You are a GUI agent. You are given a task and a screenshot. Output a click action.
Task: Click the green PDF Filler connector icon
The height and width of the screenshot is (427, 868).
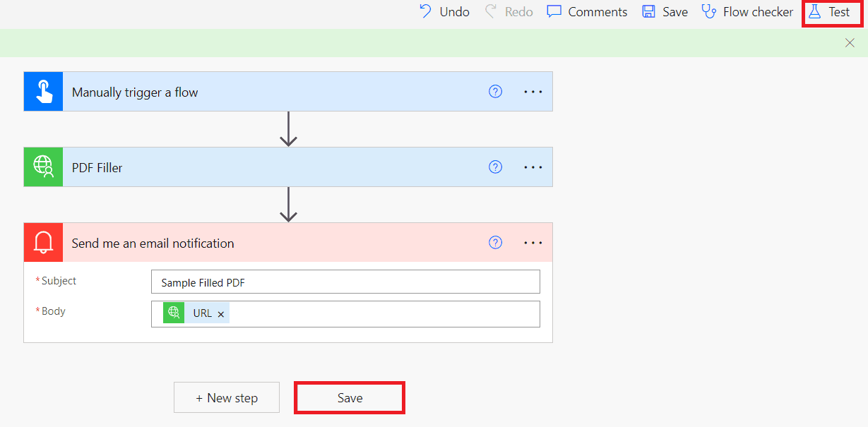[x=43, y=167]
